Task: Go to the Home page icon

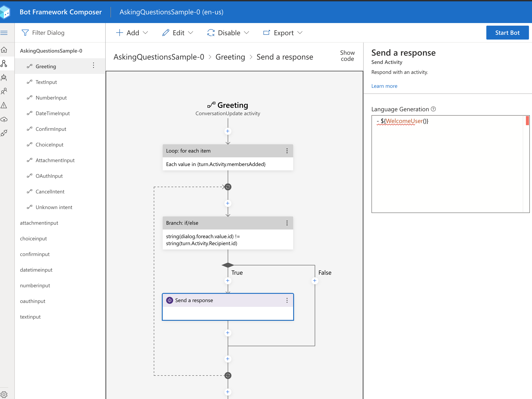Action: (4, 50)
